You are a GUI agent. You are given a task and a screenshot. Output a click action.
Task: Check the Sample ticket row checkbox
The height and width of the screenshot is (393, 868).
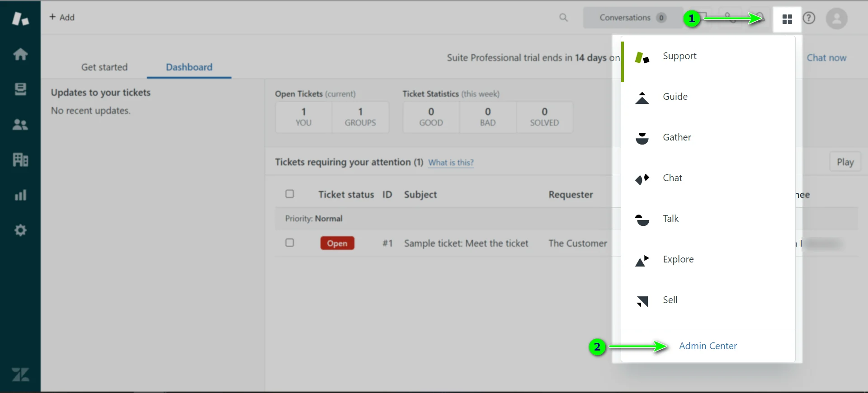[x=290, y=243]
